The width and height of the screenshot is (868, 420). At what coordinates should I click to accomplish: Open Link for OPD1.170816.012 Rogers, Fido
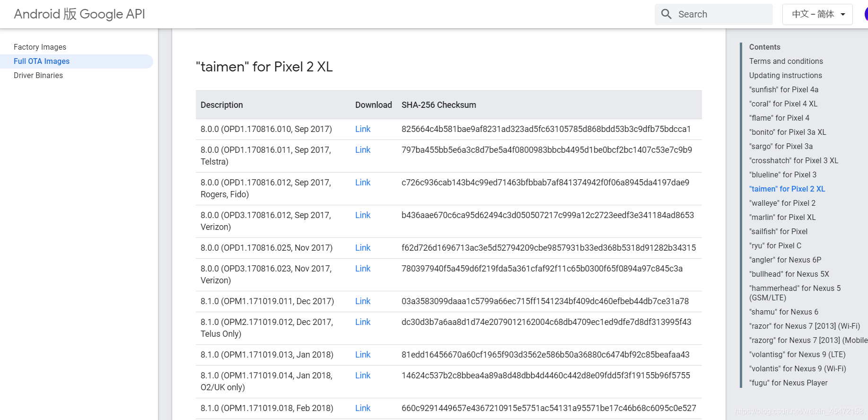pos(363,183)
